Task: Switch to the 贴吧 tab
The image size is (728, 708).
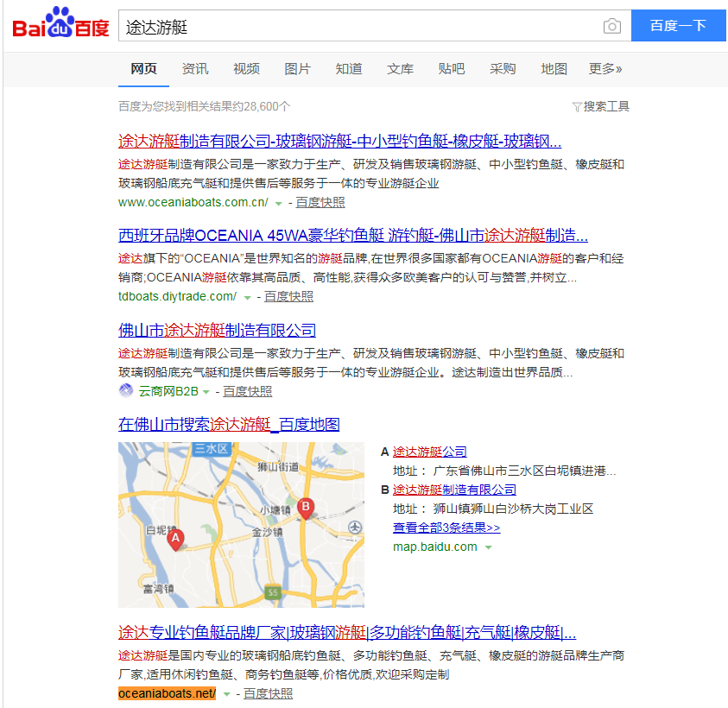Action: pos(452,69)
